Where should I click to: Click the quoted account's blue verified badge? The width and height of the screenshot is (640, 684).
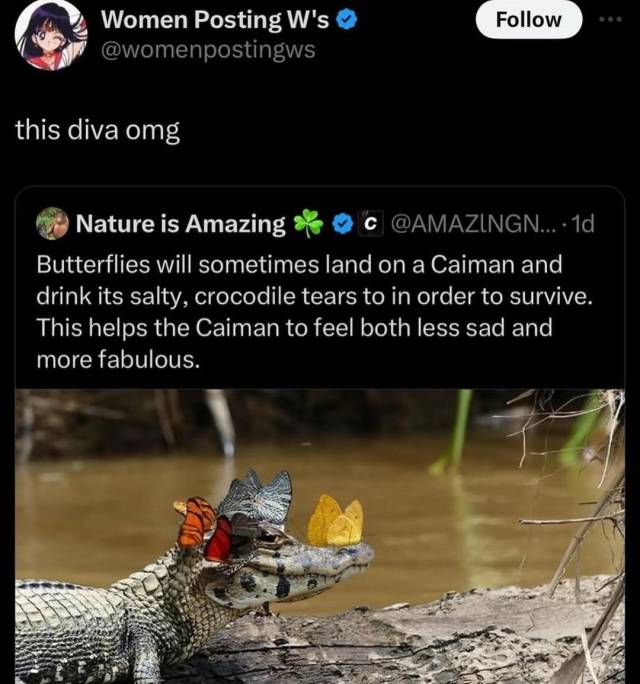343,224
